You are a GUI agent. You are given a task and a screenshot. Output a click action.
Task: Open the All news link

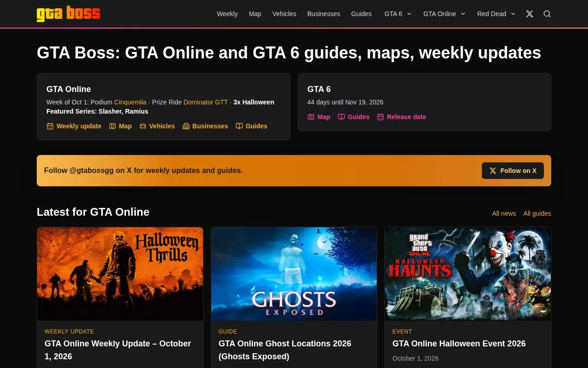[x=504, y=213]
